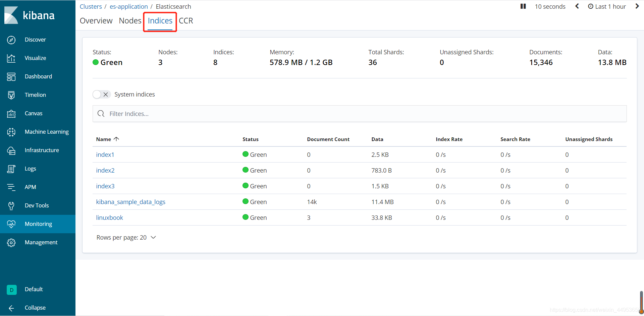
Task: Open Dev Tools wrench icon
Action: pyautogui.click(x=11, y=206)
